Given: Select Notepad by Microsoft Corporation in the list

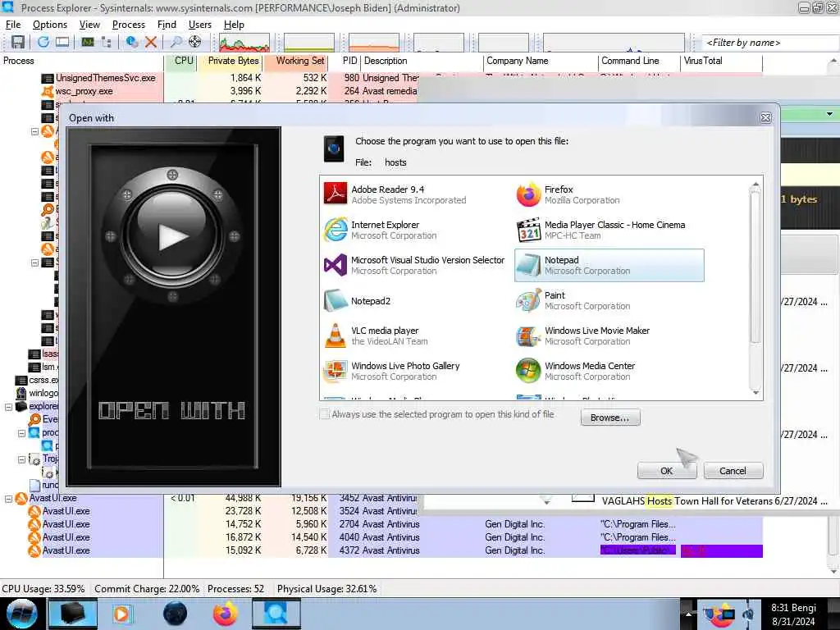Looking at the screenshot, I should tap(609, 265).
